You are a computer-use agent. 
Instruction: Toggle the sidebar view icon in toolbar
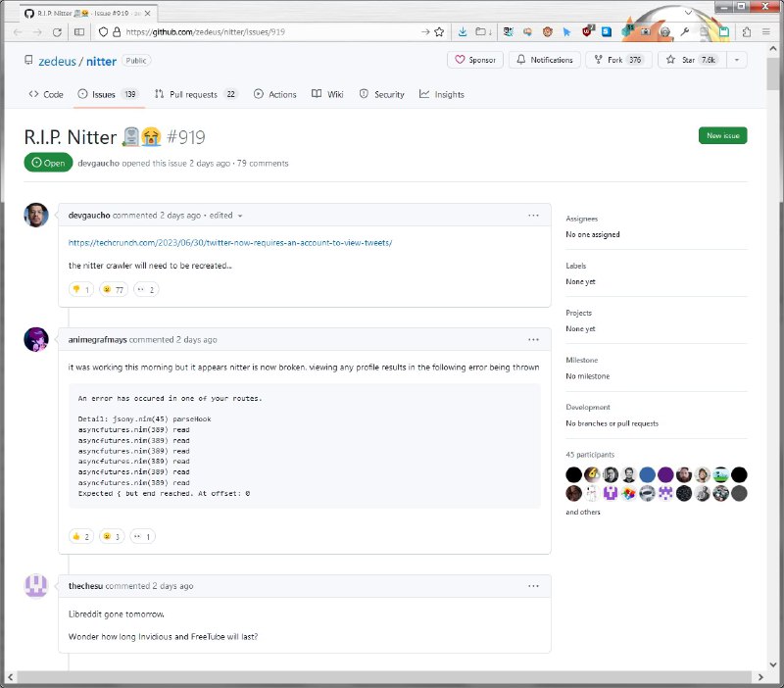coord(79,32)
